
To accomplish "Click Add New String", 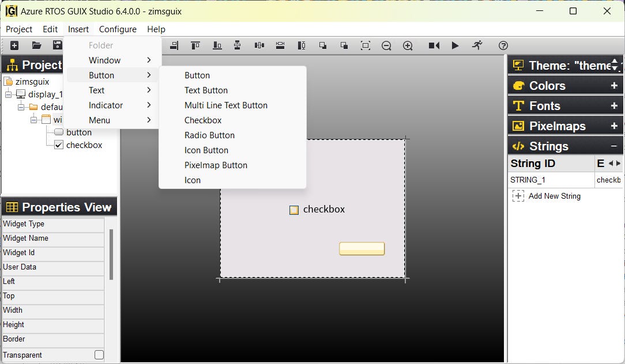I will tap(547, 196).
